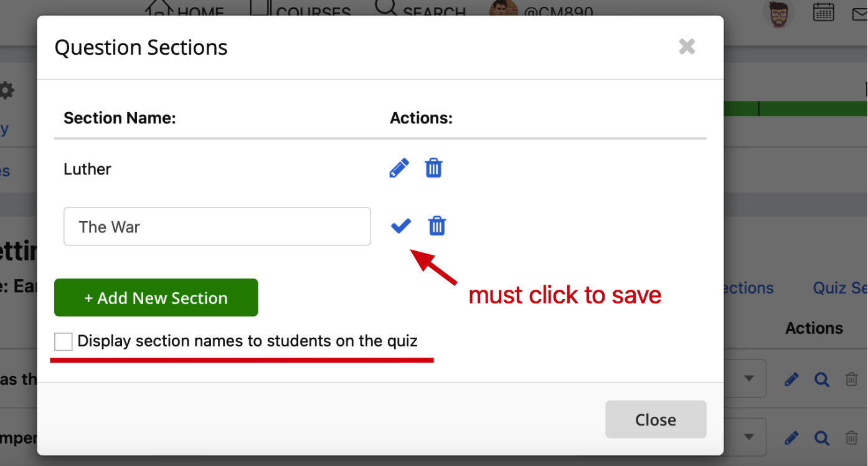Click the Section Name text field
868x466 pixels.
pyautogui.click(x=217, y=227)
